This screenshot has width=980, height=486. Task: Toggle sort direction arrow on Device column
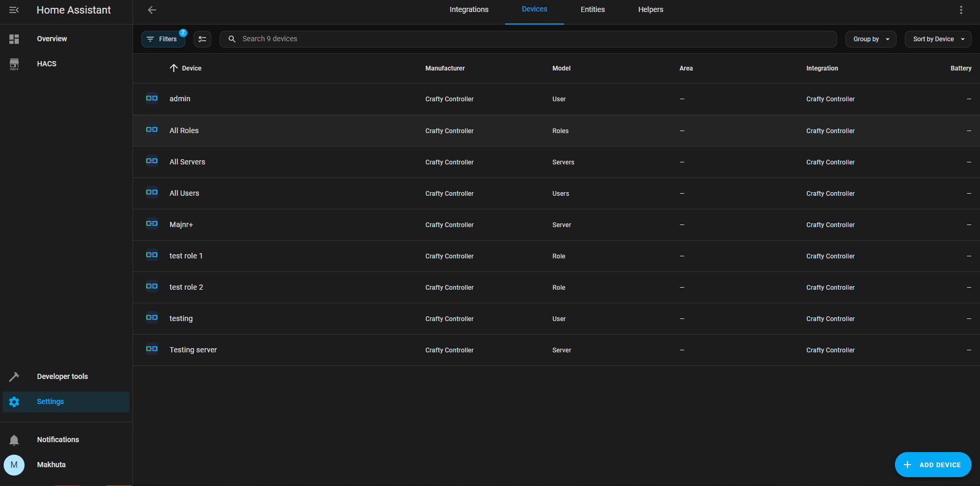174,68
